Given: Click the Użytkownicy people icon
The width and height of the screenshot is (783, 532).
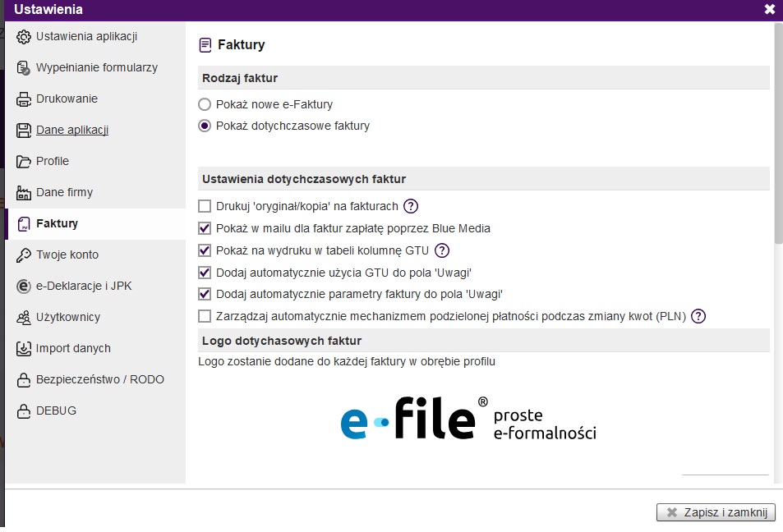Looking at the screenshot, I should click(x=23, y=318).
